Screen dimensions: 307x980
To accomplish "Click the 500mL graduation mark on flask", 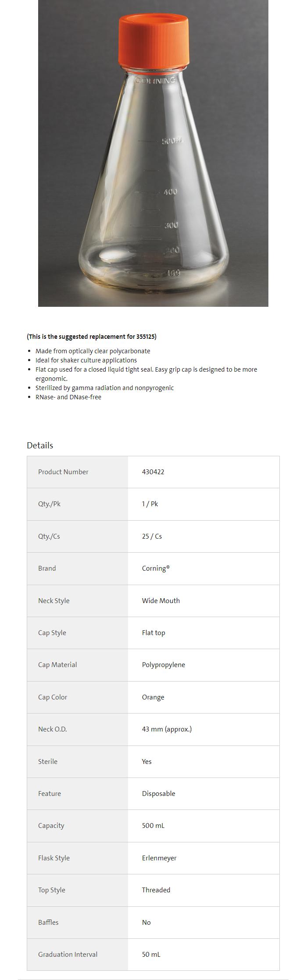I will pyautogui.click(x=171, y=141).
